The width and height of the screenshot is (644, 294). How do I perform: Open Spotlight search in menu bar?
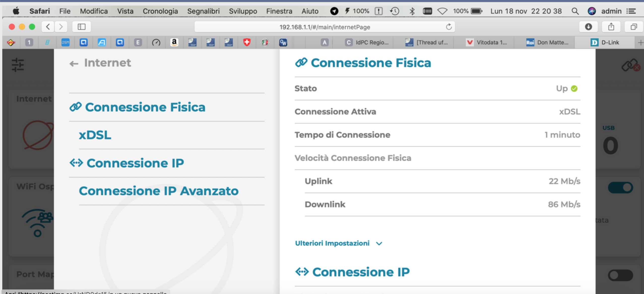point(575,11)
